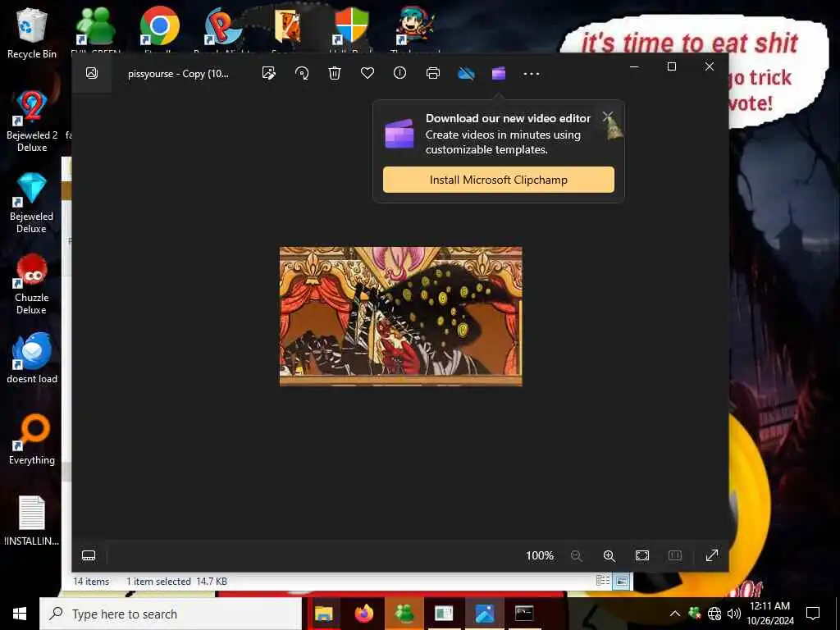The height and width of the screenshot is (630, 840).
Task: Select the !INSTALLIN... text file
Action: [x=32, y=521]
